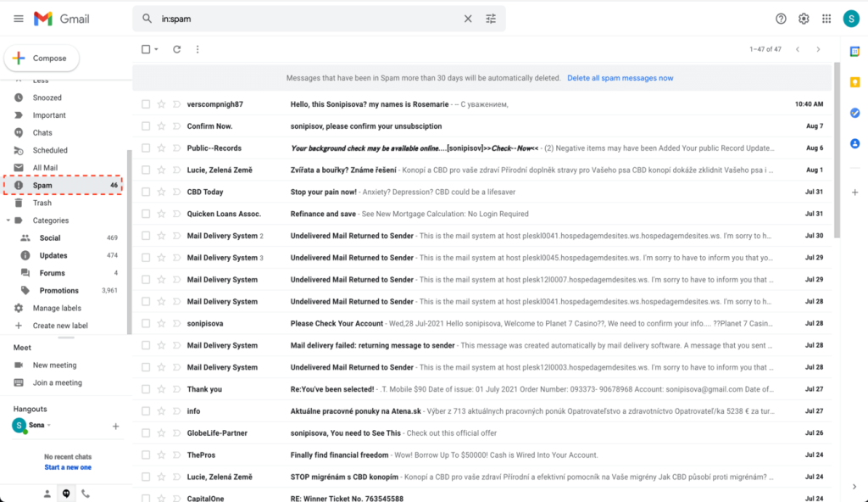
Task: Select the checkbox on the verscompnigh87 email
Action: pyautogui.click(x=146, y=103)
